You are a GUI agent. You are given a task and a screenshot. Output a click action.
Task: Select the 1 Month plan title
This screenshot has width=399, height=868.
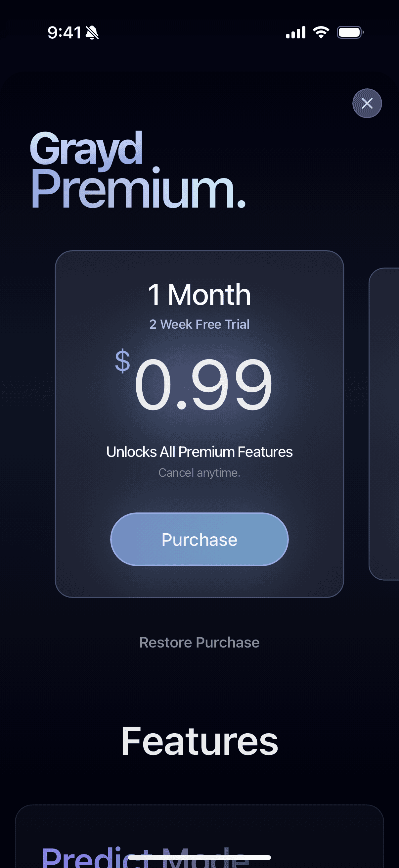click(x=199, y=295)
